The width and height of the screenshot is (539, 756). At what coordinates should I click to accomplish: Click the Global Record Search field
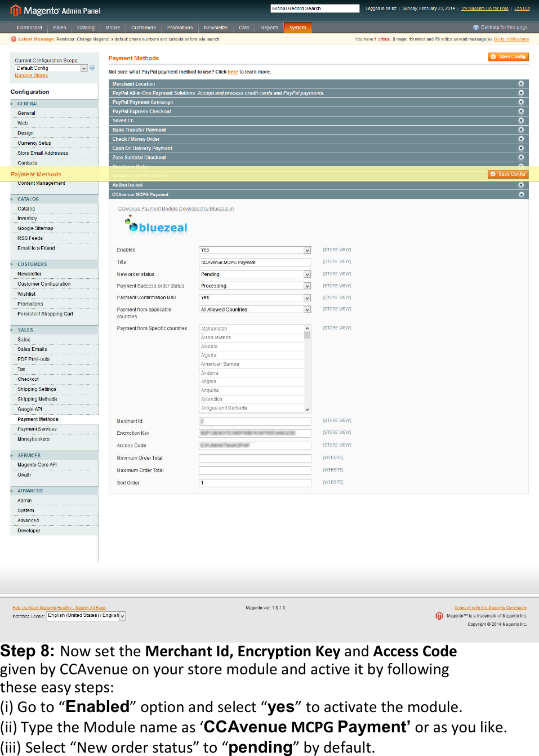pos(314,8)
